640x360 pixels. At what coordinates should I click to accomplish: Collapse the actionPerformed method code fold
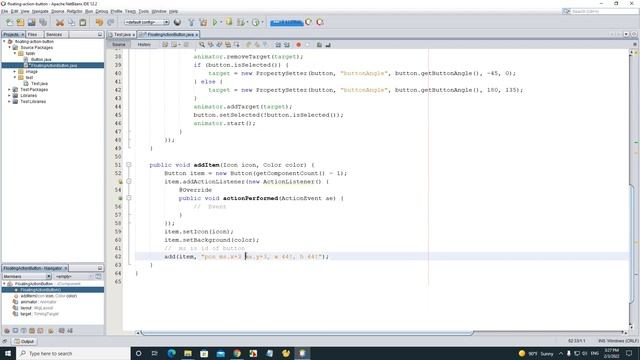coord(129,198)
